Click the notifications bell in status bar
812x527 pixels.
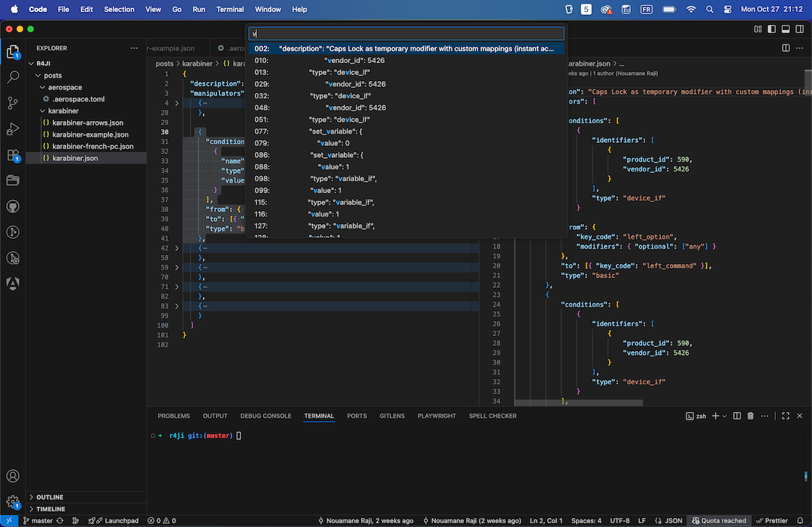(801, 520)
